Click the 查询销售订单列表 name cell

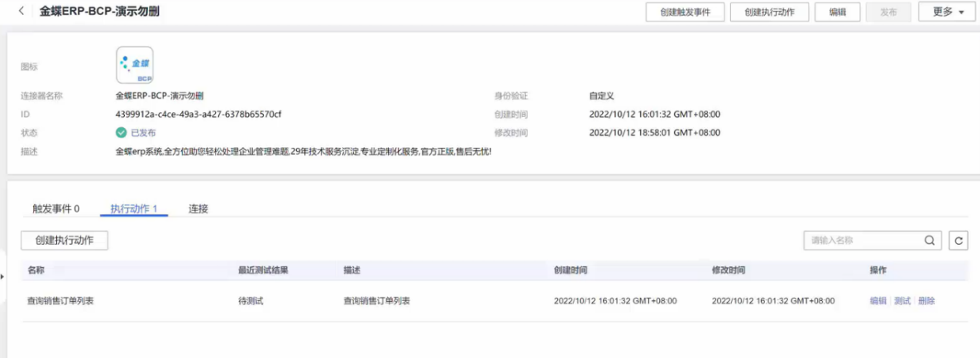click(x=60, y=300)
